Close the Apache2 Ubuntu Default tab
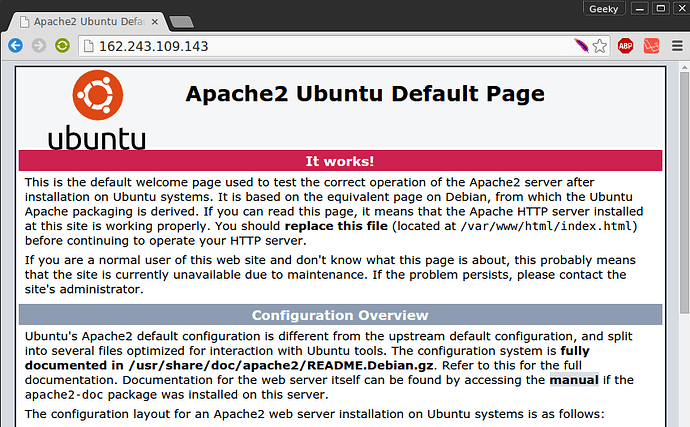Screen dimensions: 690x427 tap(155, 20)
